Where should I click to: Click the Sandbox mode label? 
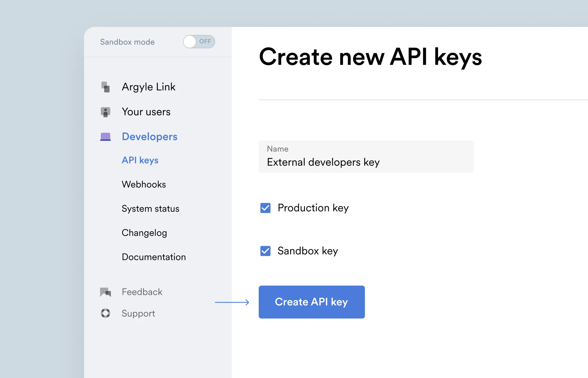coord(127,42)
